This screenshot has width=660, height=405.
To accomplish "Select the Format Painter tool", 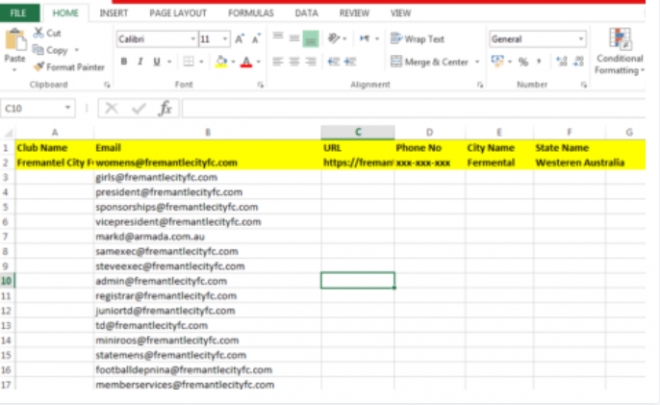I will [x=68, y=67].
